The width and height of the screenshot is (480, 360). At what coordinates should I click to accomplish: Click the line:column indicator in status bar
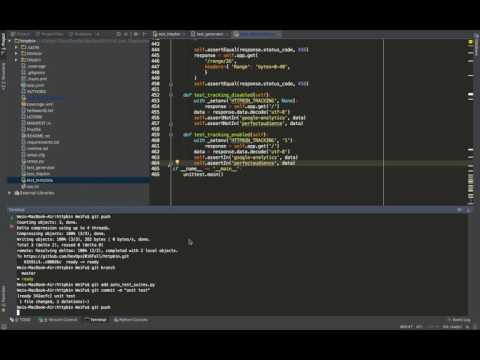point(406,327)
